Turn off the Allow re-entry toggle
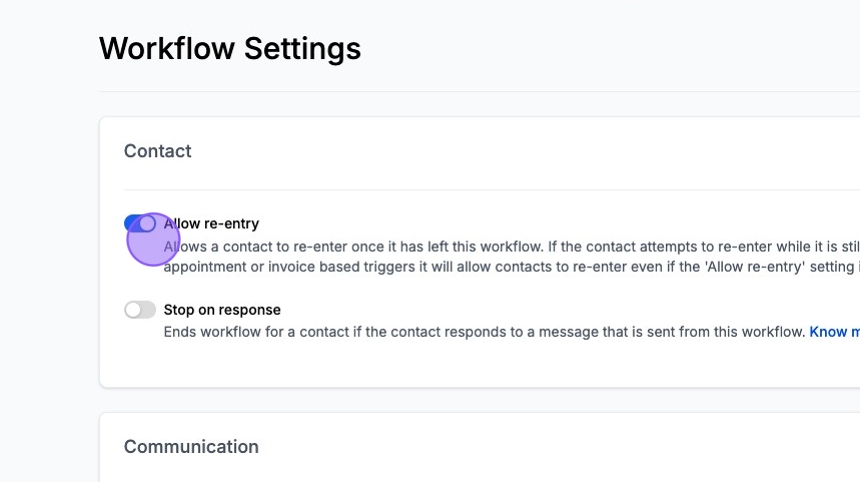This screenshot has height=482, width=860. [140, 223]
